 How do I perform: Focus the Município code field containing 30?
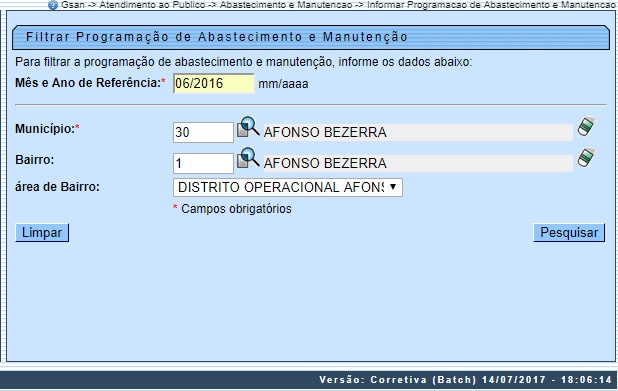(203, 132)
